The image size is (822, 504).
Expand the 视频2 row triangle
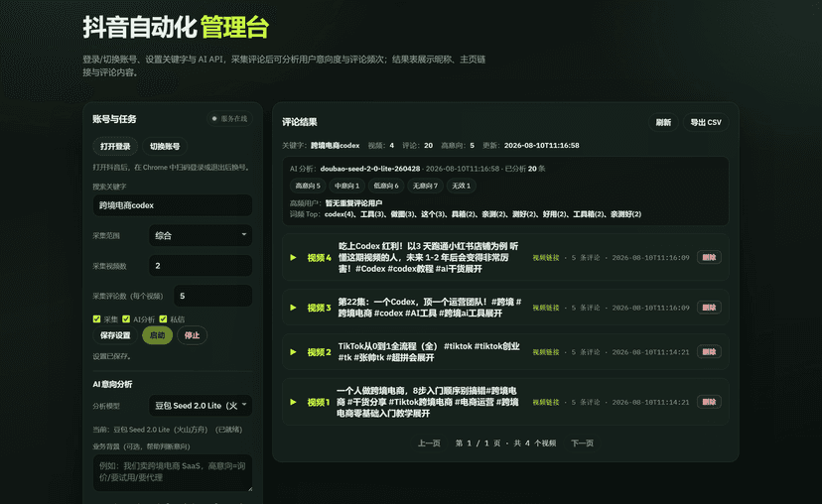click(x=294, y=352)
